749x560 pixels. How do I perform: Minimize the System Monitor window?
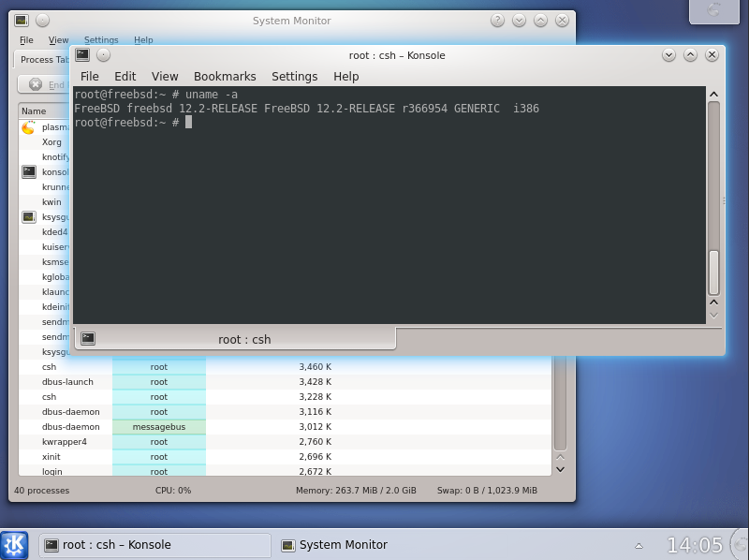[519, 21]
